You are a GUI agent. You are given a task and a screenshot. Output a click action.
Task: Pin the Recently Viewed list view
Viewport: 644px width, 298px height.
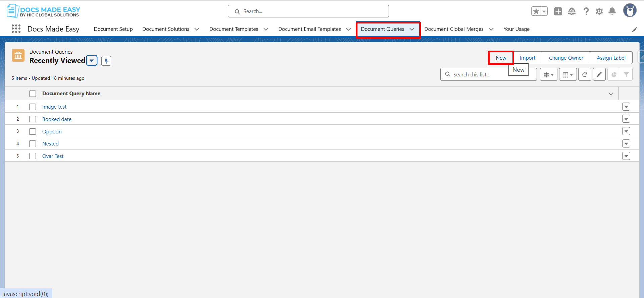point(106,61)
